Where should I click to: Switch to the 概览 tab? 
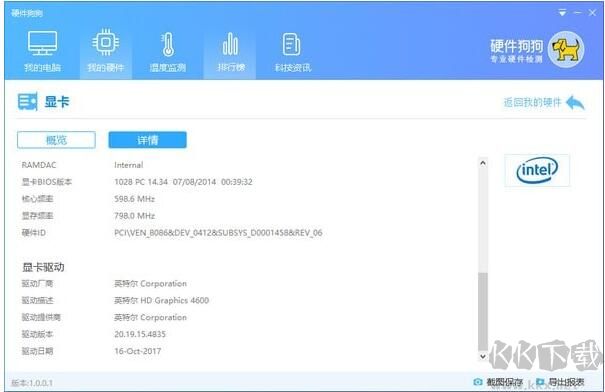56,140
